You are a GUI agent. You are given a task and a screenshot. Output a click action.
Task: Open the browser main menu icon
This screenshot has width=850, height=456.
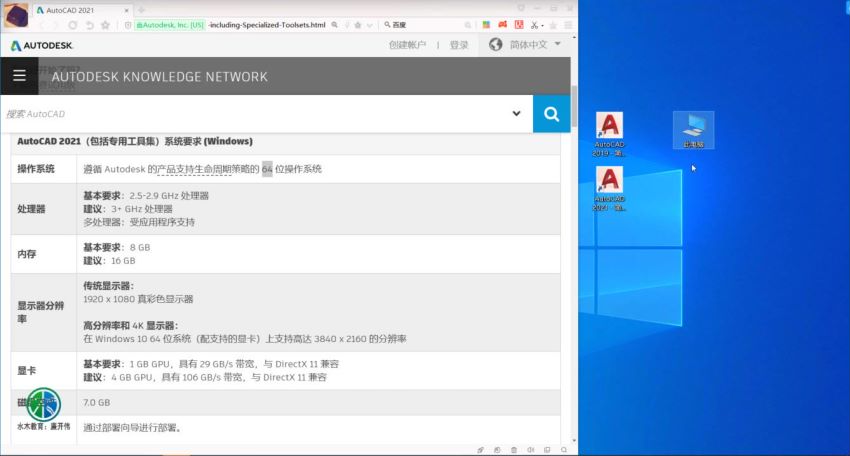click(568, 25)
